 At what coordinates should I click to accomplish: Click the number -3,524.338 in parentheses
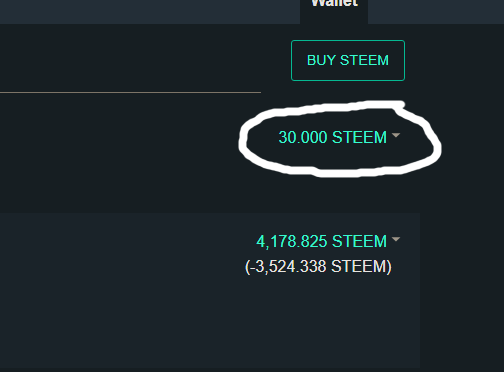(288, 267)
